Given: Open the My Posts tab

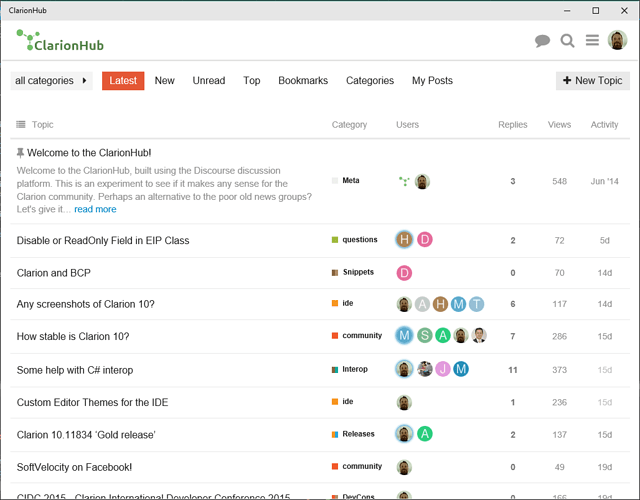Looking at the screenshot, I should (432, 80).
